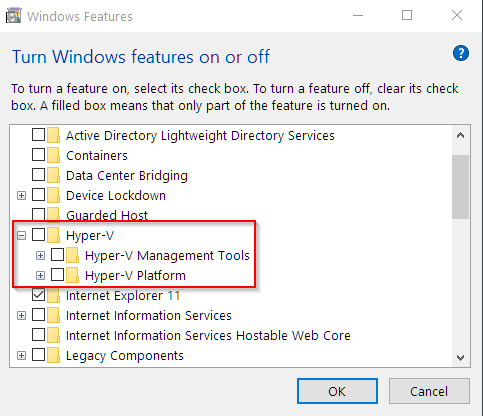Click the Hyper-V folder icon
Image resolution: width=483 pixels, height=416 pixels.
(53, 235)
